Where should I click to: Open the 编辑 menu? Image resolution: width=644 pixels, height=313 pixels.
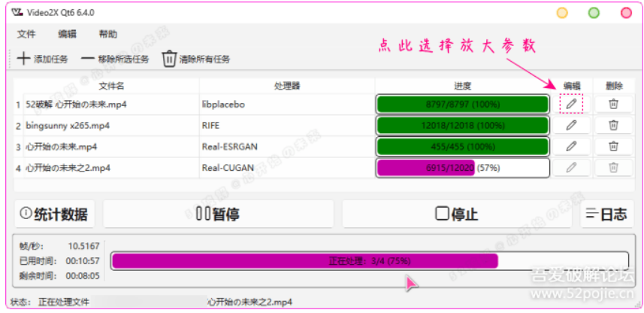[67, 35]
